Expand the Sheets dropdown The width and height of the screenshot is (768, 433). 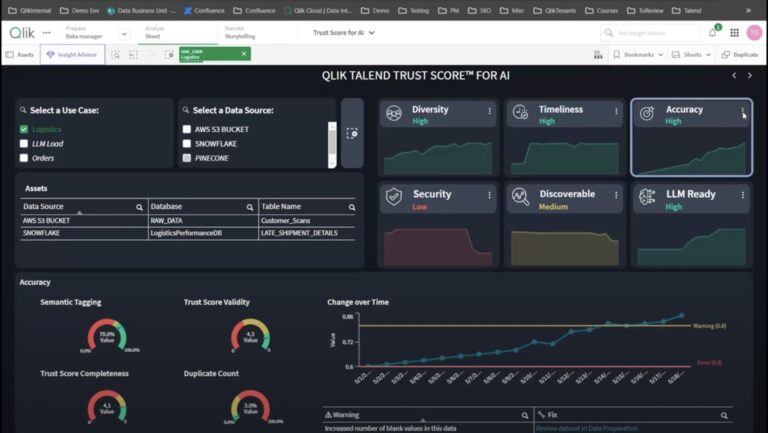688,55
